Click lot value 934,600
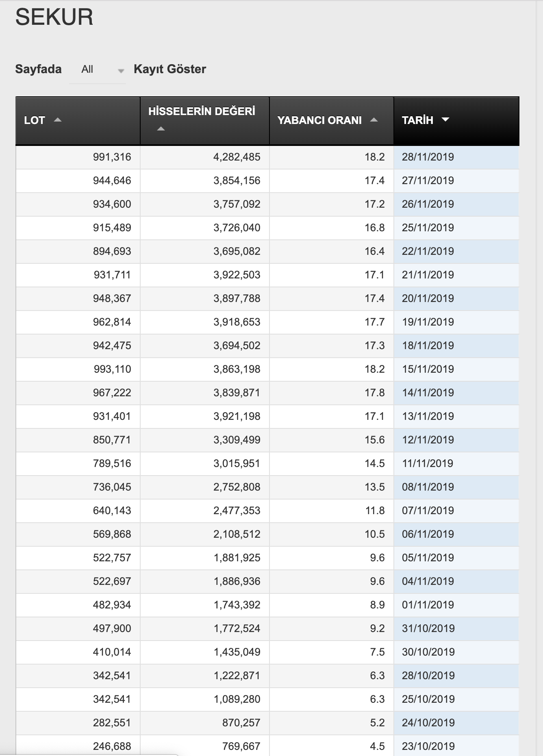543x756 pixels. click(x=112, y=204)
